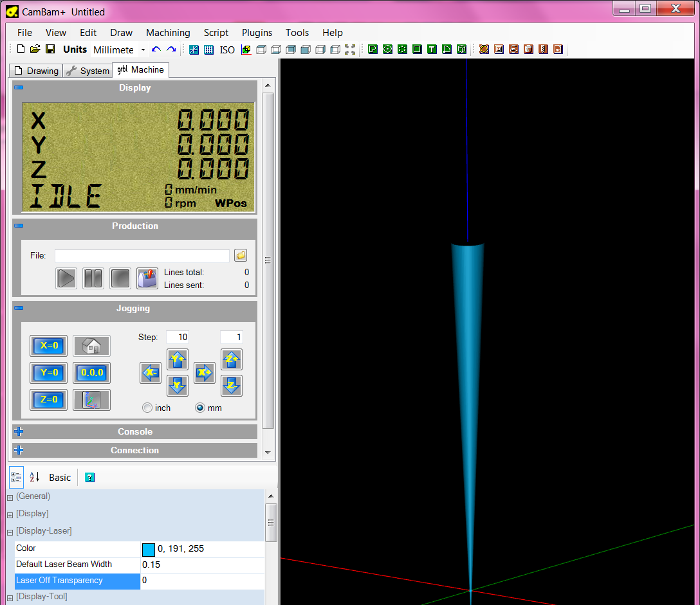Viewport: 700px width, 605px height.
Task: Expand the [Display] property group
Action: point(10,515)
